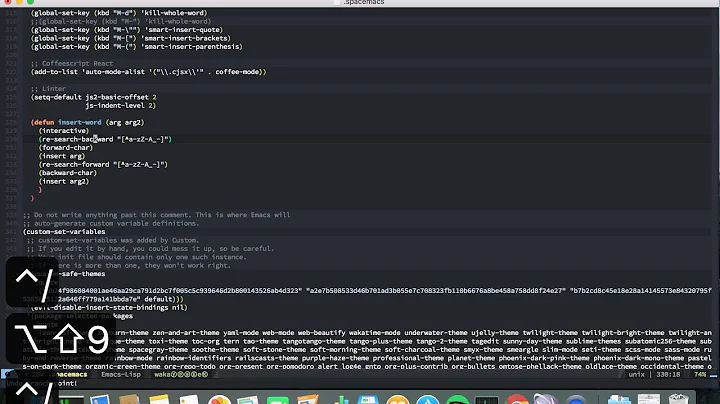
Task: Click 'wakatime-mode' in package list
Action: pyautogui.click(x=375, y=332)
